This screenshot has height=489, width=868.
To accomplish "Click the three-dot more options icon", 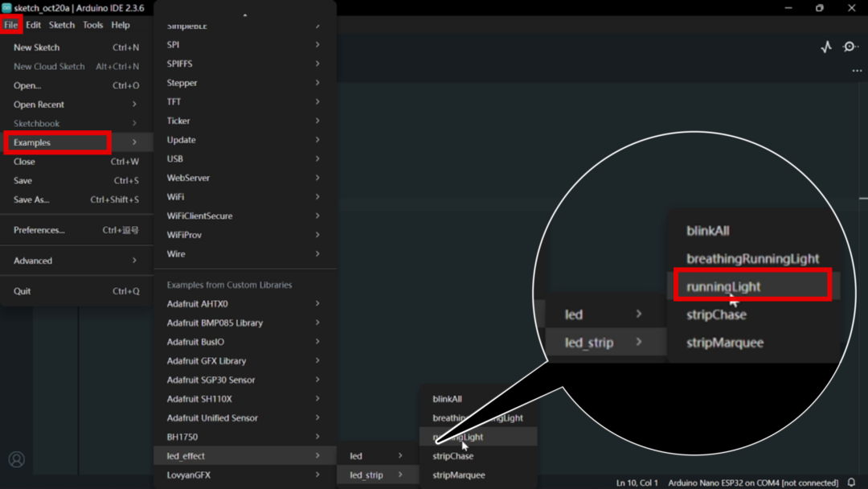I will click(857, 71).
